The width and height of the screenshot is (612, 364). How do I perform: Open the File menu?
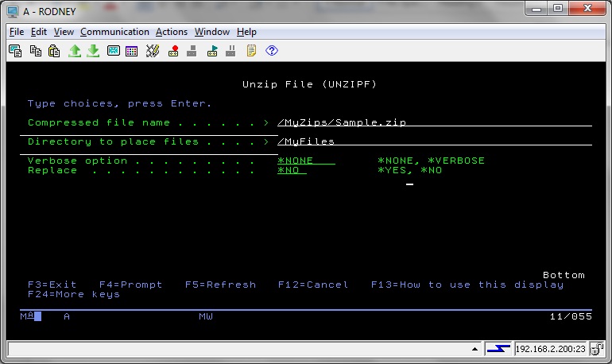(x=17, y=32)
